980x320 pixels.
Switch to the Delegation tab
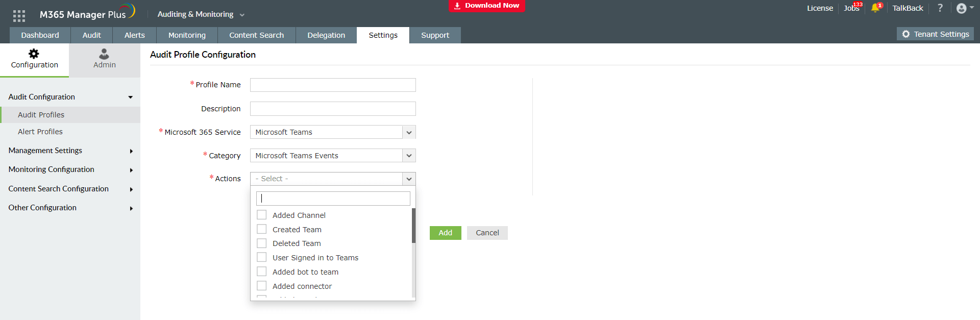(326, 35)
